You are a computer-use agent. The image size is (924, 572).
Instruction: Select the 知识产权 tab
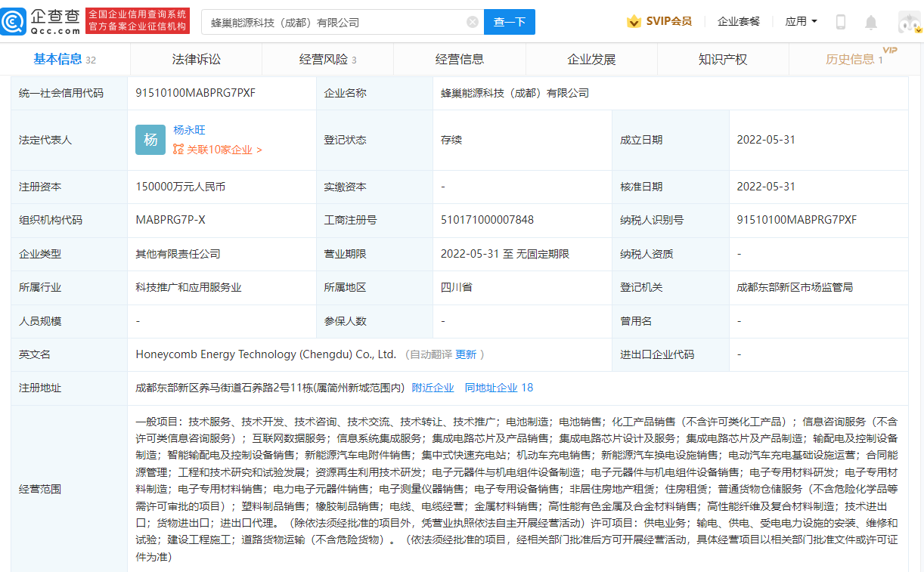click(723, 59)
